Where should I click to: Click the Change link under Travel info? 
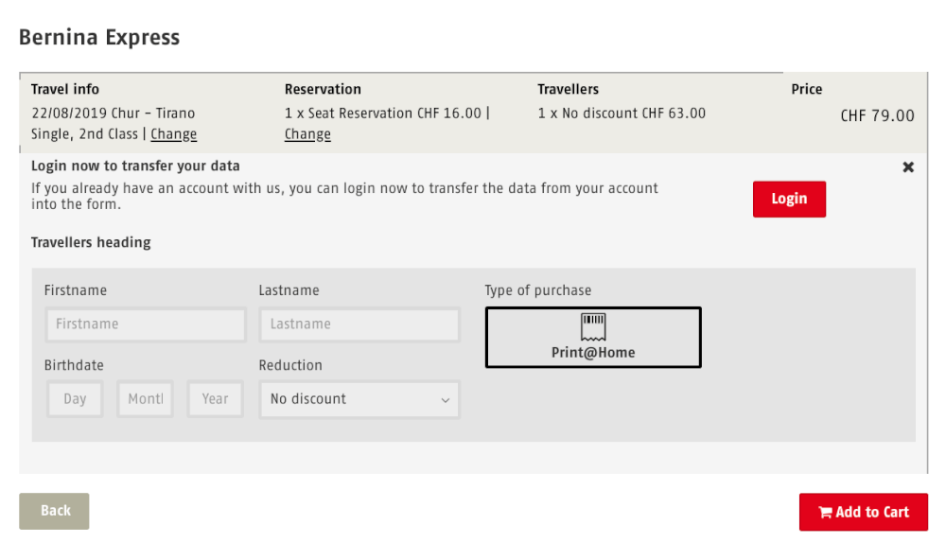174,134
